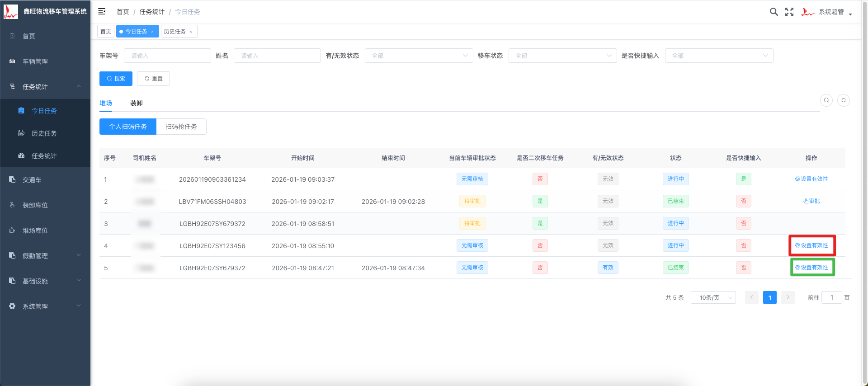Click the 鑫旺物流 logo icon

tap(10, 11)
